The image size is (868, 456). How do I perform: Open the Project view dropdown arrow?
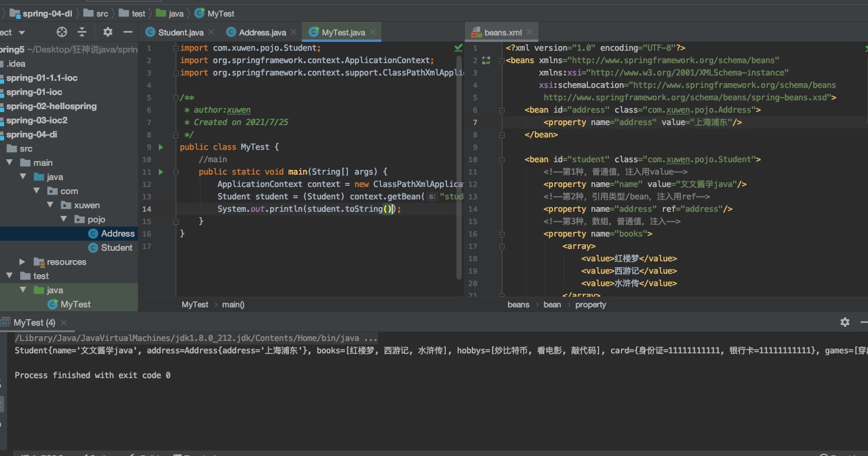[x=22, y=32]
